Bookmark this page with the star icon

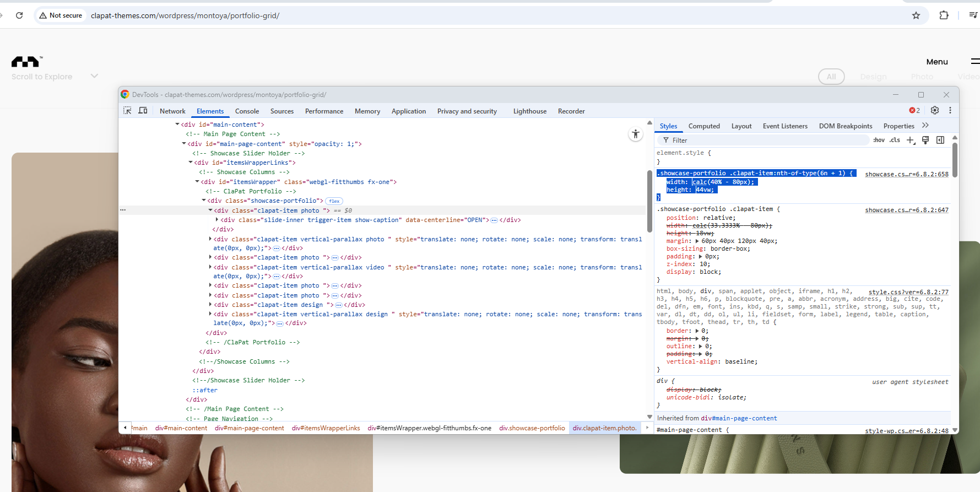point(916,15)
